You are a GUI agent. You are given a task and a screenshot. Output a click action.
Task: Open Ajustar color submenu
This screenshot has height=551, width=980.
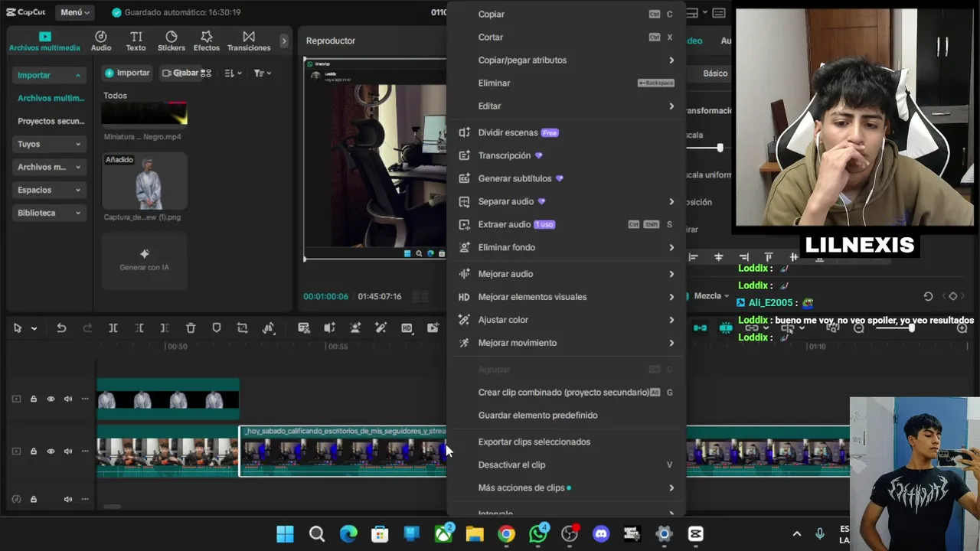pos(567,320)
